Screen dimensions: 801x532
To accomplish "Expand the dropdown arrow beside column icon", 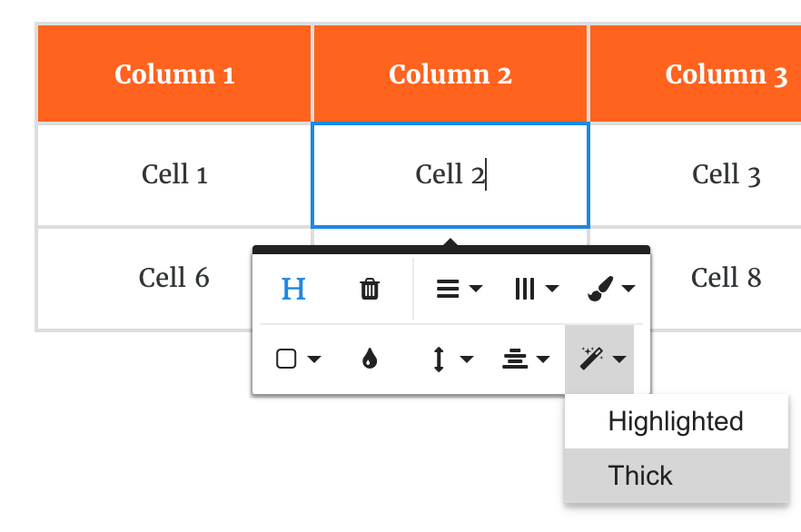I will coord(552,290).
